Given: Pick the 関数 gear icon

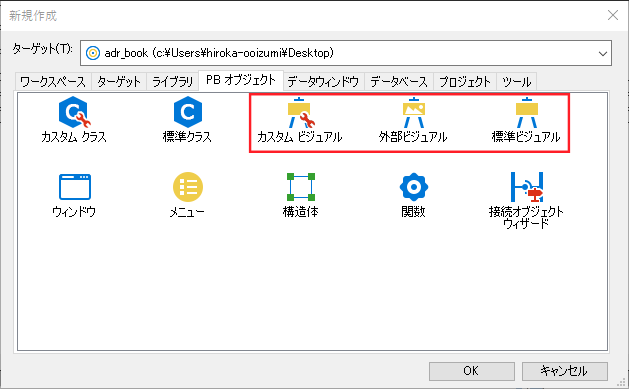Looking at the screenshot, I should 414,186.
